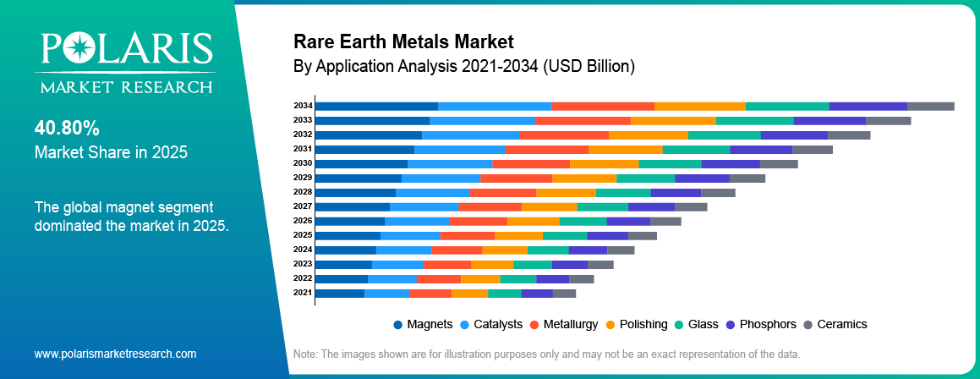Click the Metallurgy legend label
Image resolution: width=980 pixels, height=379 pixels.
[x=571, y=325]
